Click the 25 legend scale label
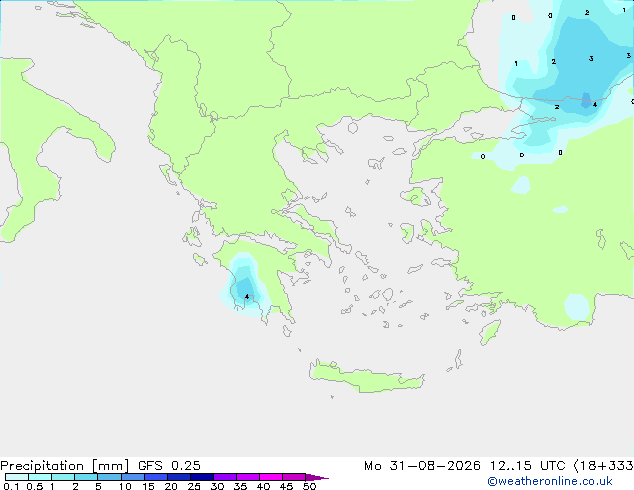Viewport: 634px width, 490px height. coord(194,486)
